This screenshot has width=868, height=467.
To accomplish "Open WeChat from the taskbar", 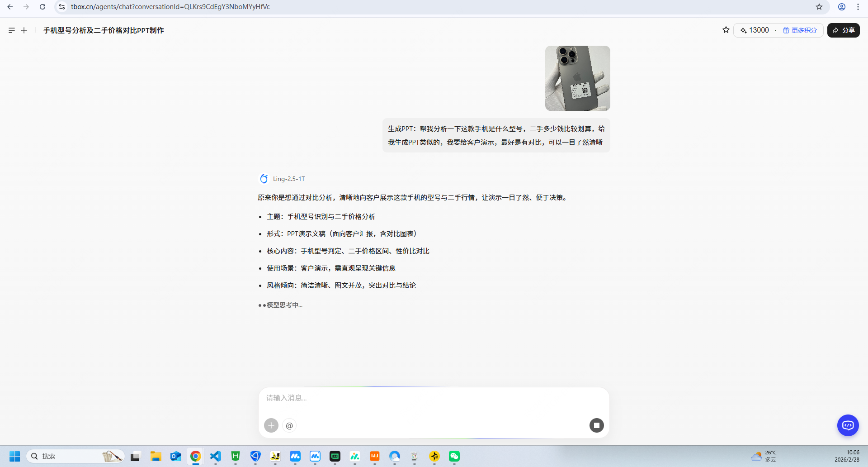I will click(454, 456).
